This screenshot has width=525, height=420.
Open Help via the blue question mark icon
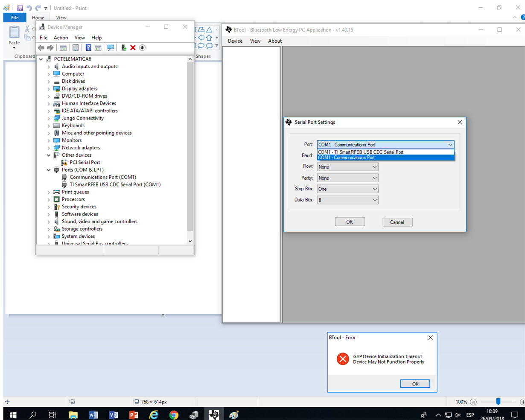click(88, 47)
